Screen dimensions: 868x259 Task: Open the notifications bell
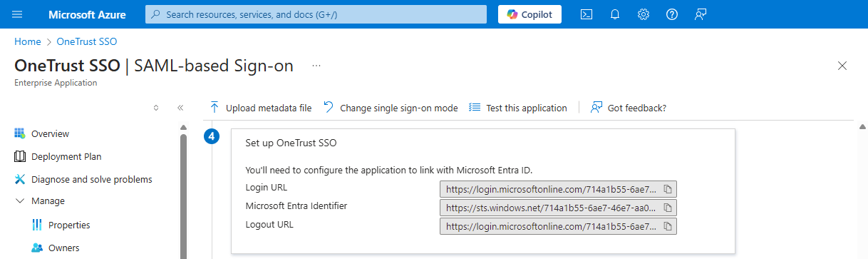(615, 14)
